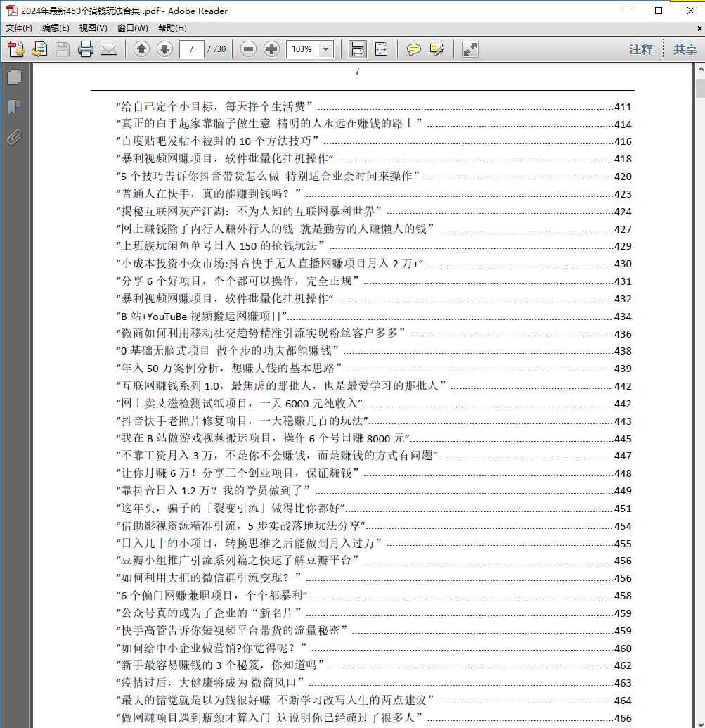
Task: Open the 共享 share pane
Action: (685, 49)
